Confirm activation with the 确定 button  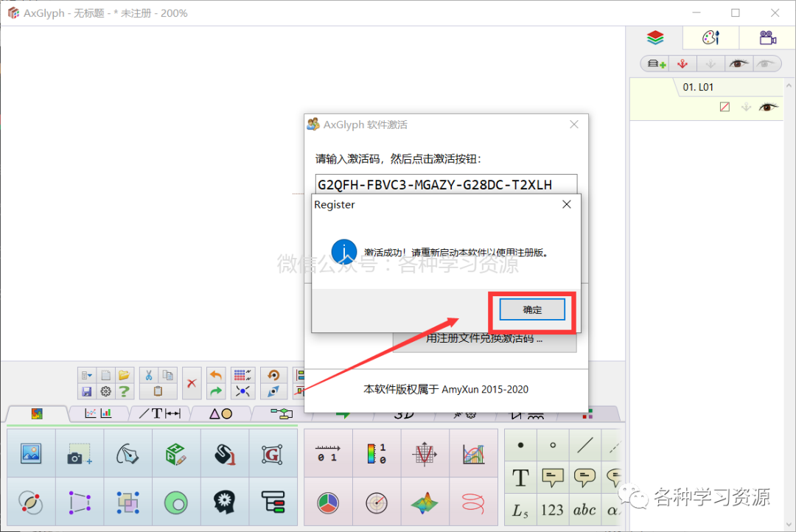point(532,309)
